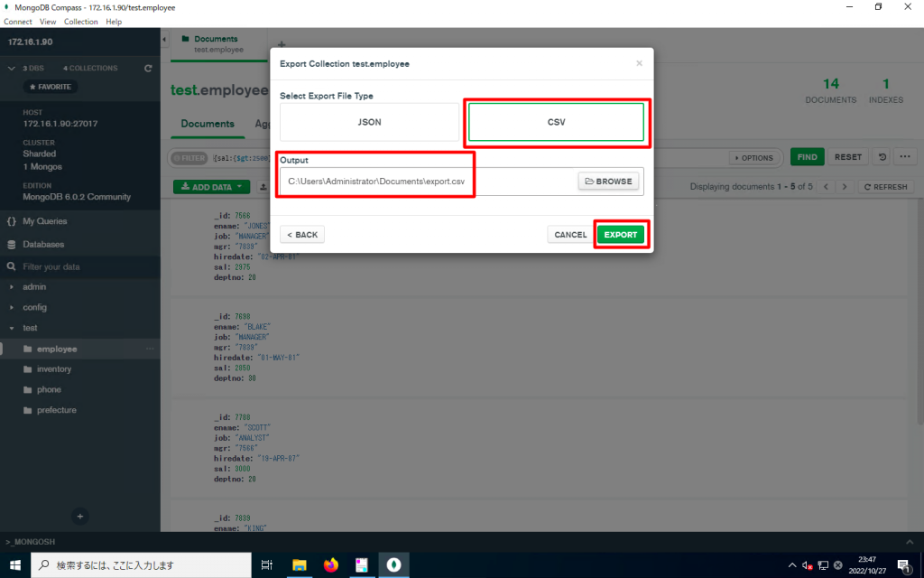Expand the OPTIONS panel

pos(754,156)
